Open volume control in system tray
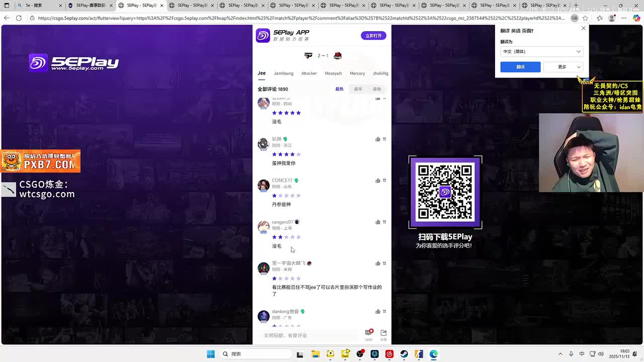 click(601, 354)
